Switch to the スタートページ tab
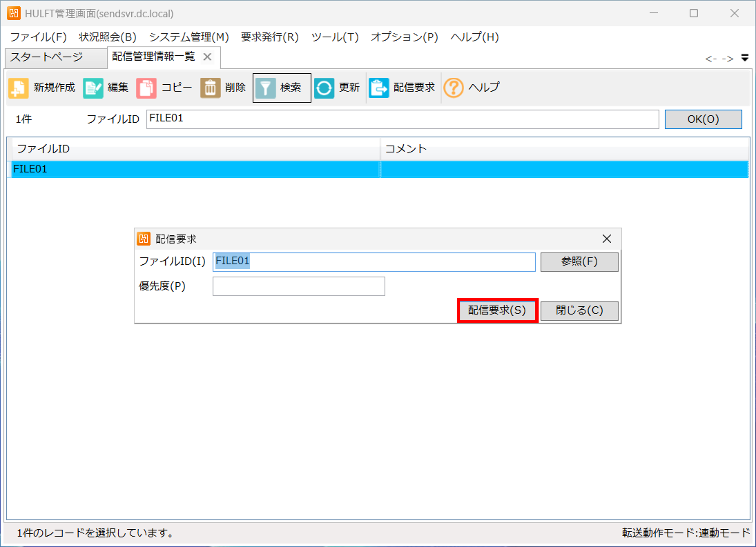Screen dimensions: 756x547 click(x=47, y=57)
